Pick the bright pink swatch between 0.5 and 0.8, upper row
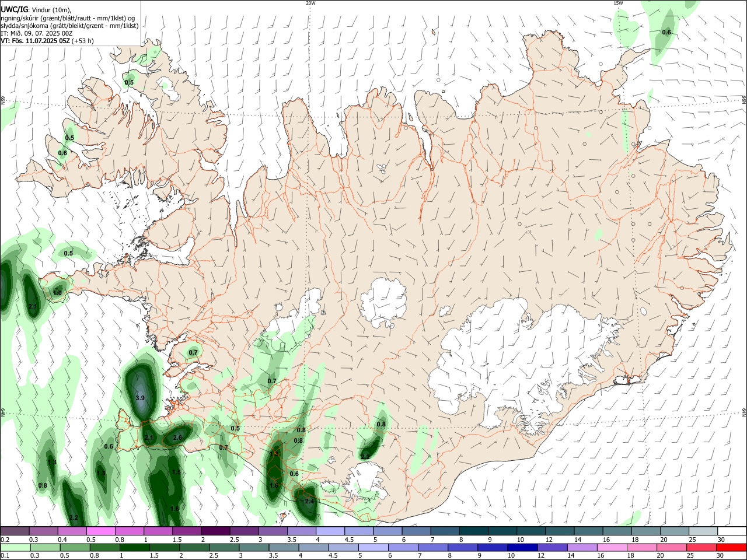Viewport: 747px width, 560px height. coord(100,531)
